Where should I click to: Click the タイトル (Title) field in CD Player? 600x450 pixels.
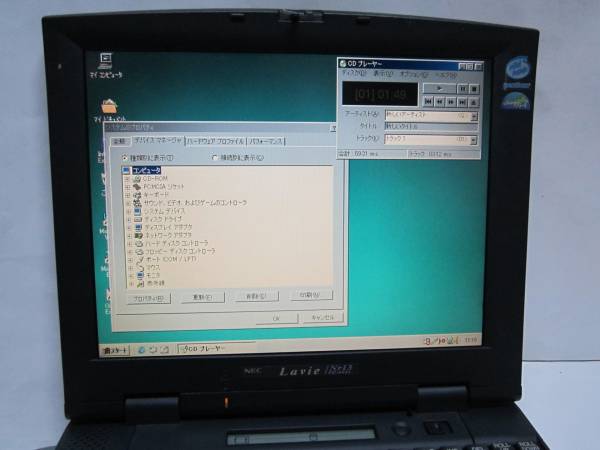[x=431, y=127]
